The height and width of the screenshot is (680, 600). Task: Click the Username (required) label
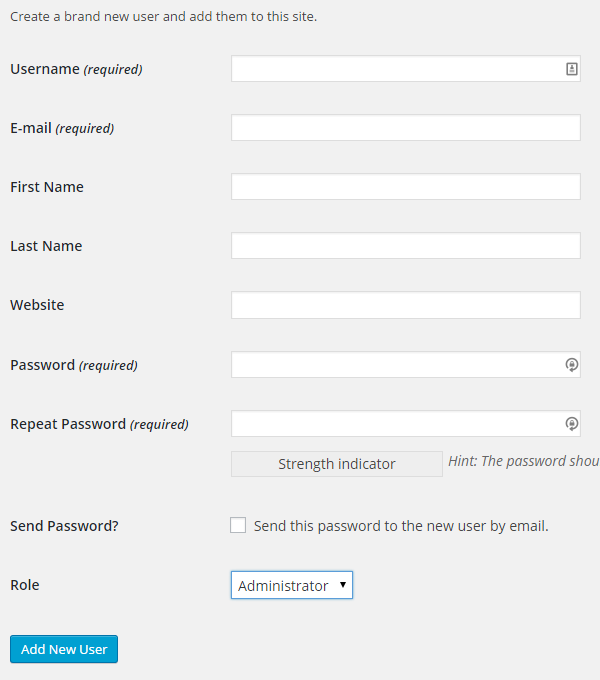76,69
